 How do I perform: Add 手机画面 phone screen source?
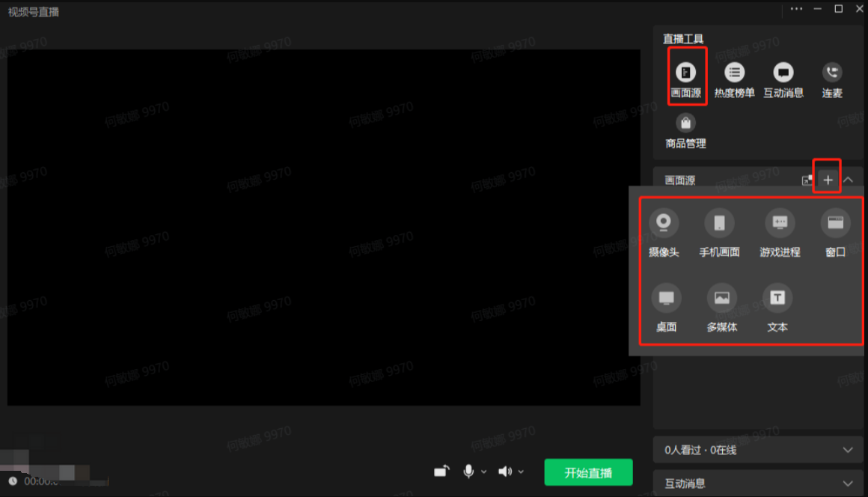(719, 233)
